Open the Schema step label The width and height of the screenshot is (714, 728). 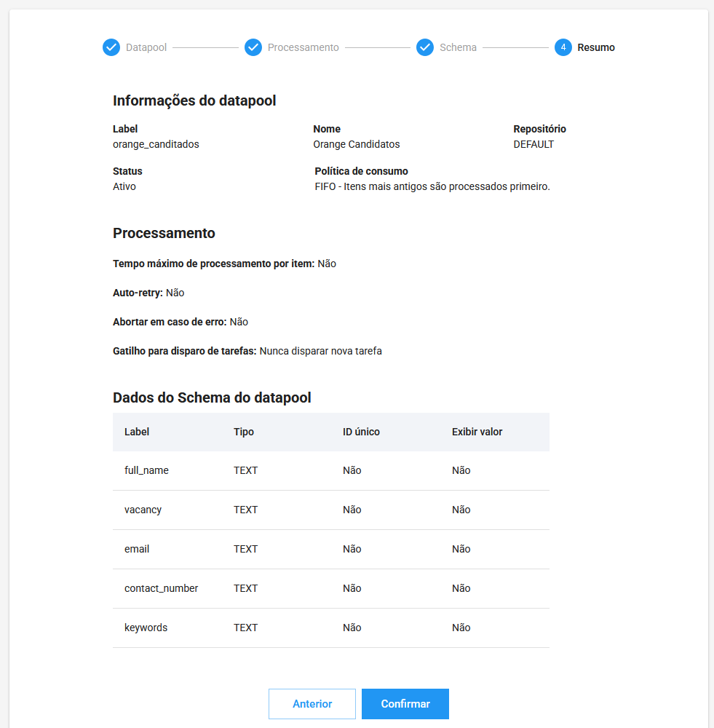point(458,47)
